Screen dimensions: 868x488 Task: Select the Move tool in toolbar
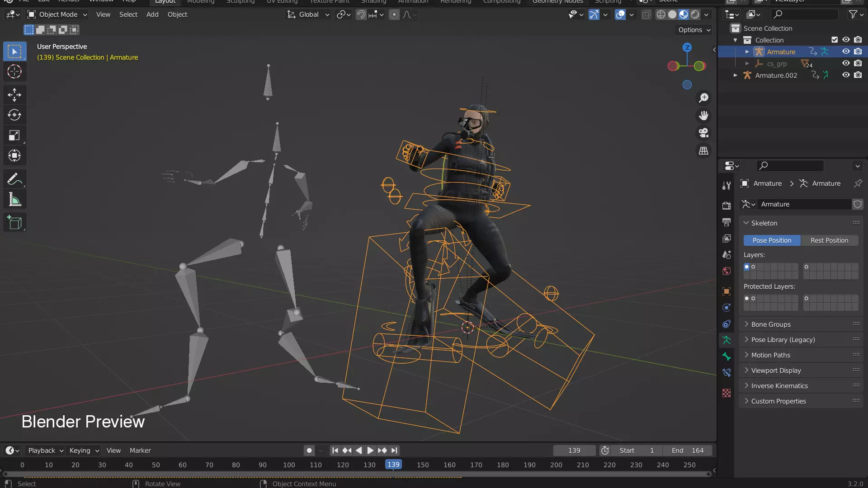[x=14, y=95]
